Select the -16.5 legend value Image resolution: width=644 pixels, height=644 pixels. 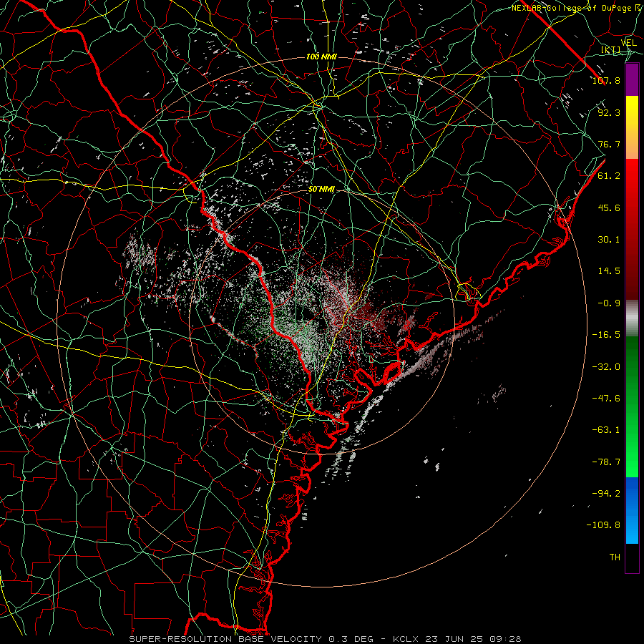coord(606,335)
